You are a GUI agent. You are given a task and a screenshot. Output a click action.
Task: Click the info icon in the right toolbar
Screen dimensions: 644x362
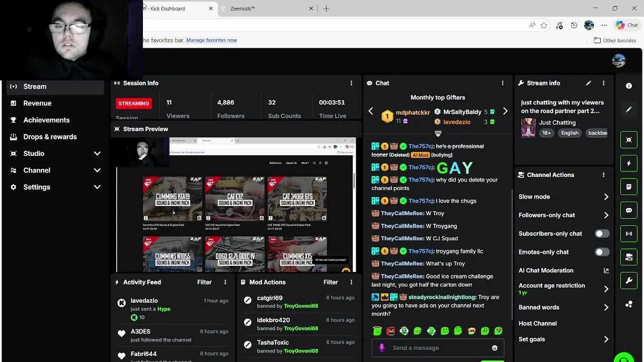click(x=629, y=86)
